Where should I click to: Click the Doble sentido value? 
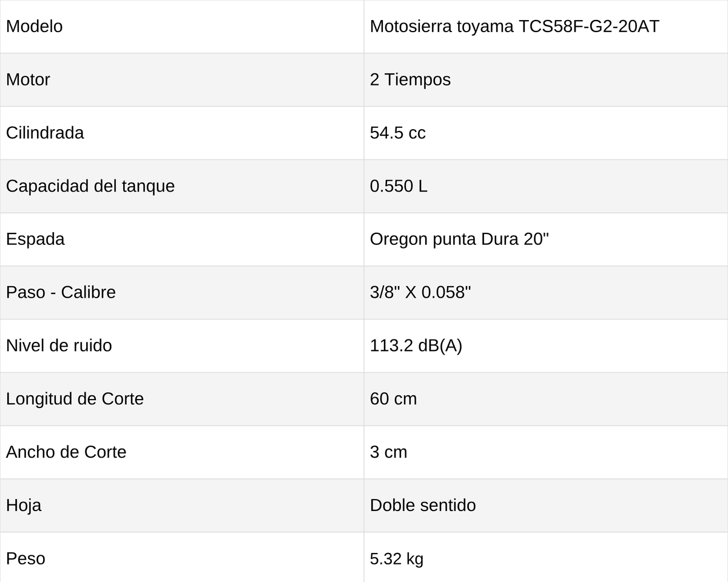point(423,505)
